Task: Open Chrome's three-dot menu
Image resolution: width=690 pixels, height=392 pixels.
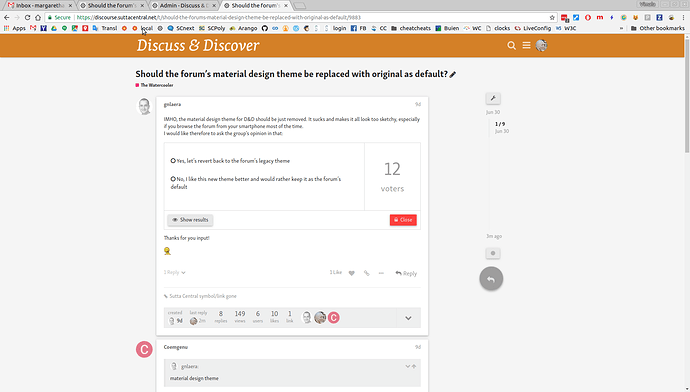Action: (683, 18)
